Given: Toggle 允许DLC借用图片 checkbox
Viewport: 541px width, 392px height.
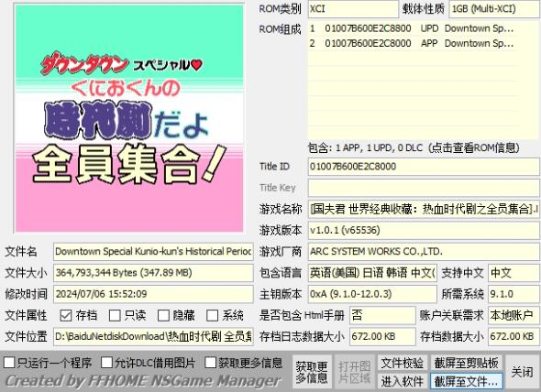Looking at the screenshot, I should [106, 363].
